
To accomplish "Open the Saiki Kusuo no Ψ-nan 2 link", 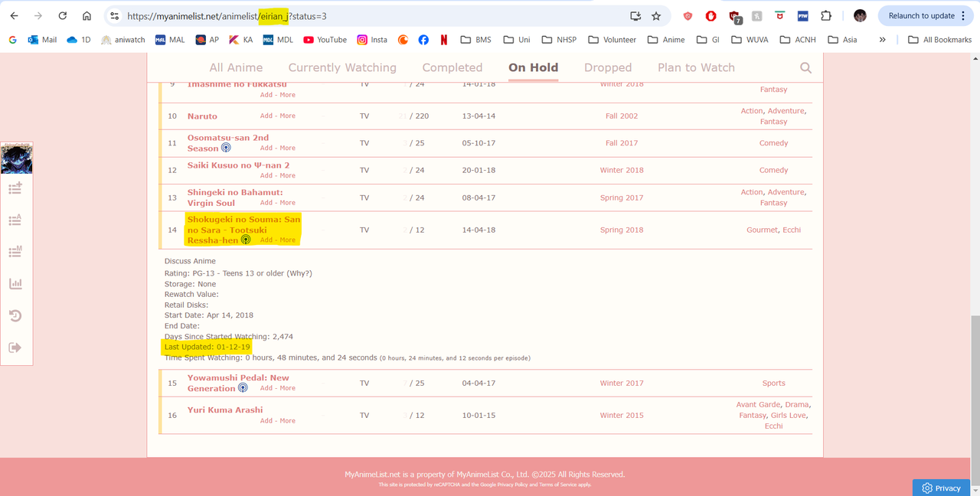I will click(238, 165).
